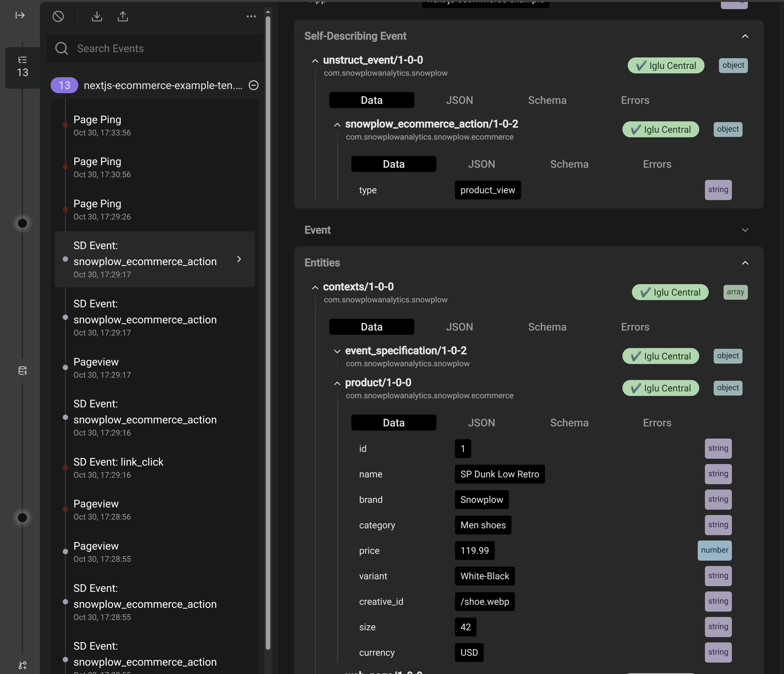Click the expand sidebar arrow icon
The image size is (784, 674).
[x=20, y=15]
